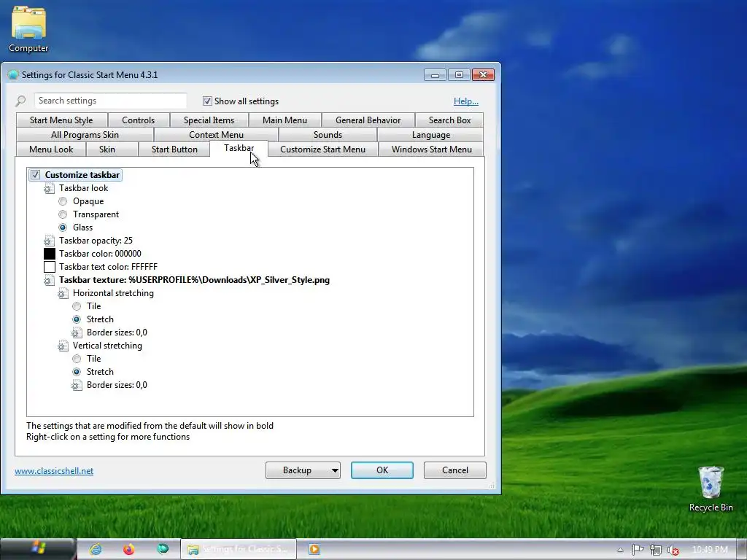Switch to the Start Menu Style tab
The height and width of the screenshot is (560, 747).
tap(61, 120)
